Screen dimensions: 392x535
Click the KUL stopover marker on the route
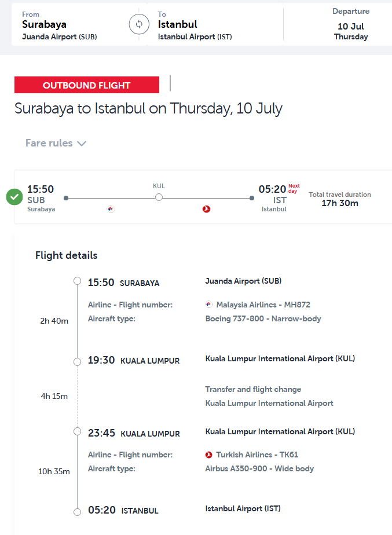(159, 197)
